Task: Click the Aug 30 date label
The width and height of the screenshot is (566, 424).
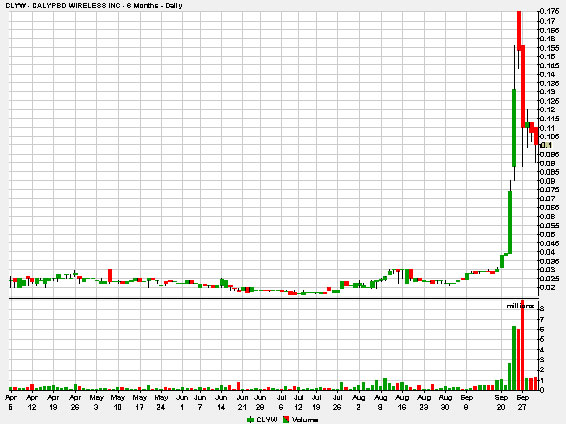Action: (445, 402)
